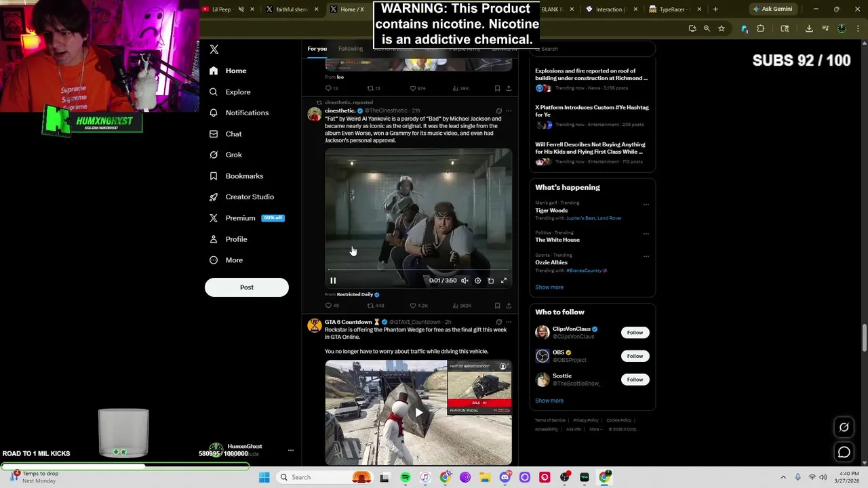Open more options on cinesthetic post

point(509,111)
